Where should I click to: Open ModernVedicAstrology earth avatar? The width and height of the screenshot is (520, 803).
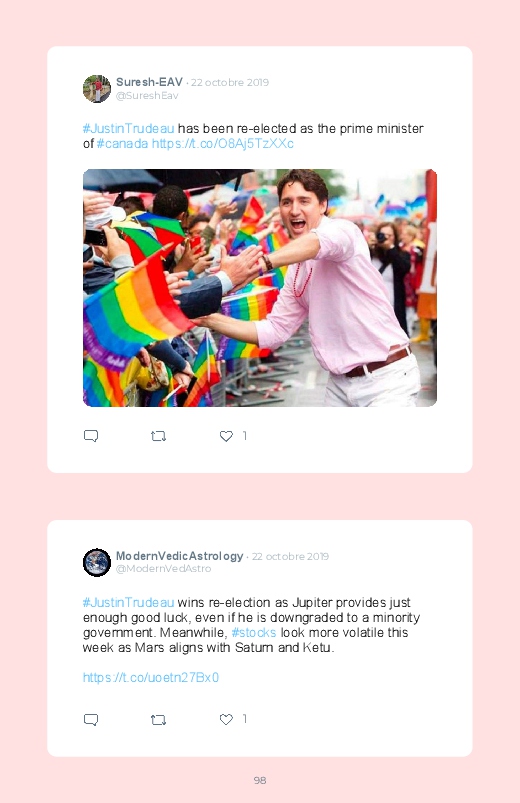[97, 562]
